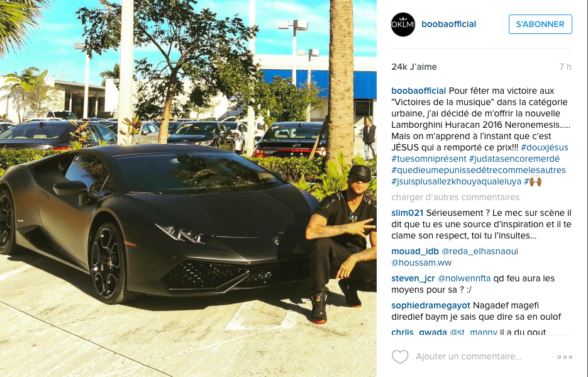Open boobaofficial profile from the header username
The width and height of the screenshot is (588, 377).
pyautogui.click(x=448, y=24)
